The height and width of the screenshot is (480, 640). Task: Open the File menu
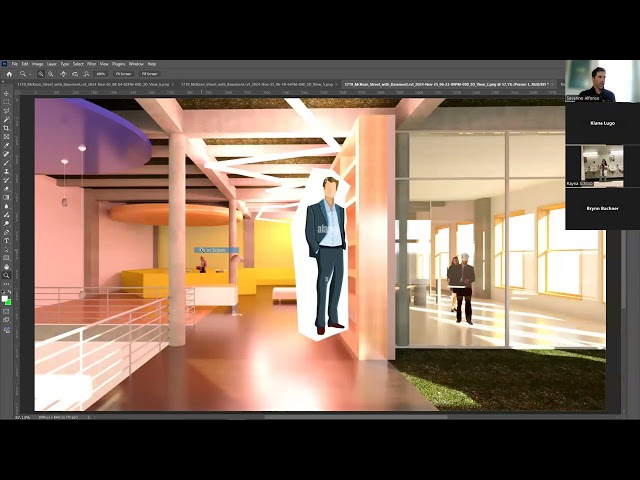[15, 64]
